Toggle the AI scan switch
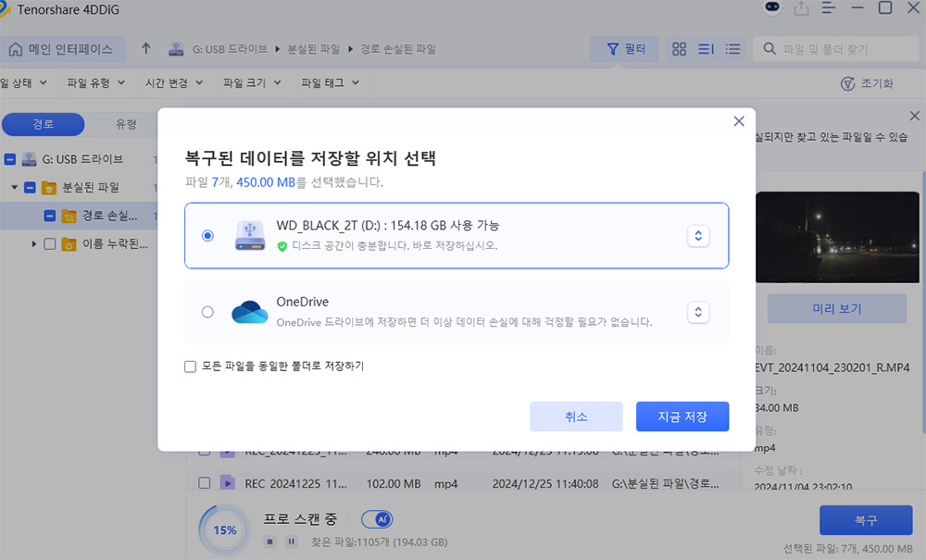The height and width of the screenshot is (560, 926). click(377, 519)
